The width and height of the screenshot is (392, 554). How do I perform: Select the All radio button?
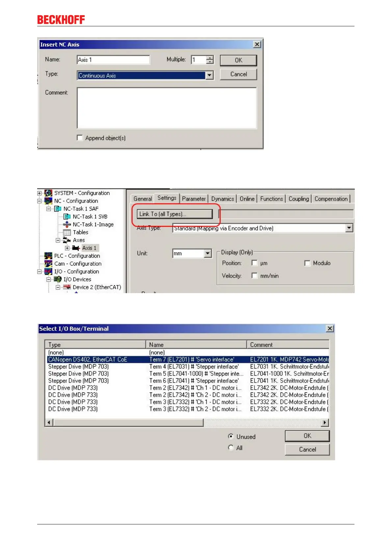point(231,447)
